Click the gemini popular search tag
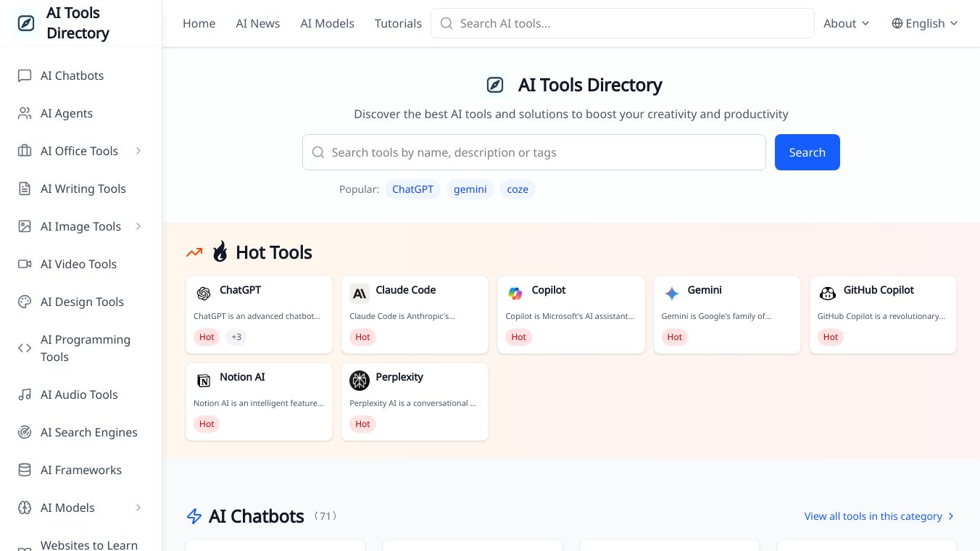Image resolution: width=980 pixels, height=551 pixels. click(470, 189)
